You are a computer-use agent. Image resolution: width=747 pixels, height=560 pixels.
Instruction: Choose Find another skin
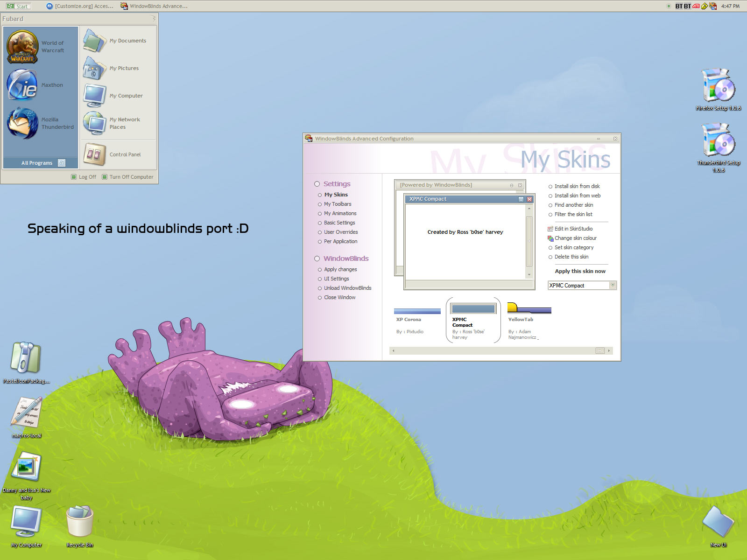coord(574,205)
